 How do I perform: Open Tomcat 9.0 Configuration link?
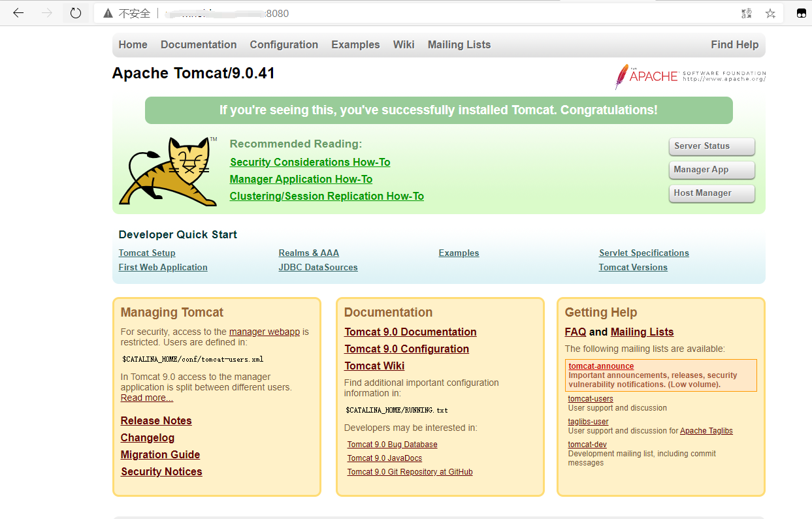[x=406, y=349]
